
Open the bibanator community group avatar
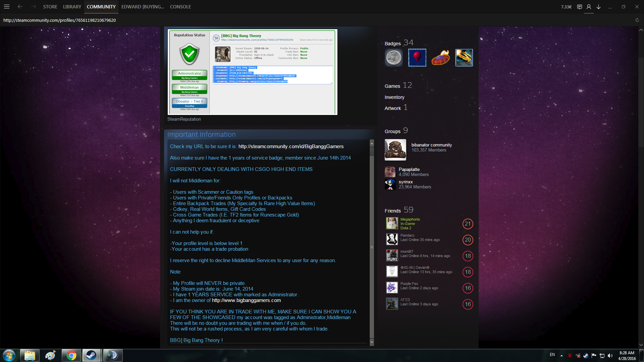click(395, 149)
